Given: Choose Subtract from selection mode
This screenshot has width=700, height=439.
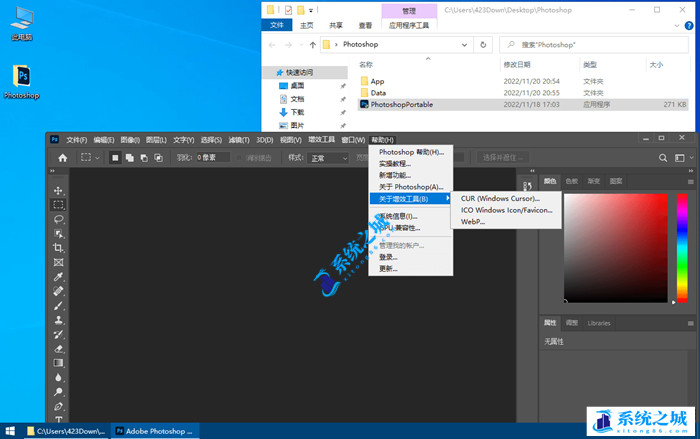Looking at the screenshot, I should 144,158.
